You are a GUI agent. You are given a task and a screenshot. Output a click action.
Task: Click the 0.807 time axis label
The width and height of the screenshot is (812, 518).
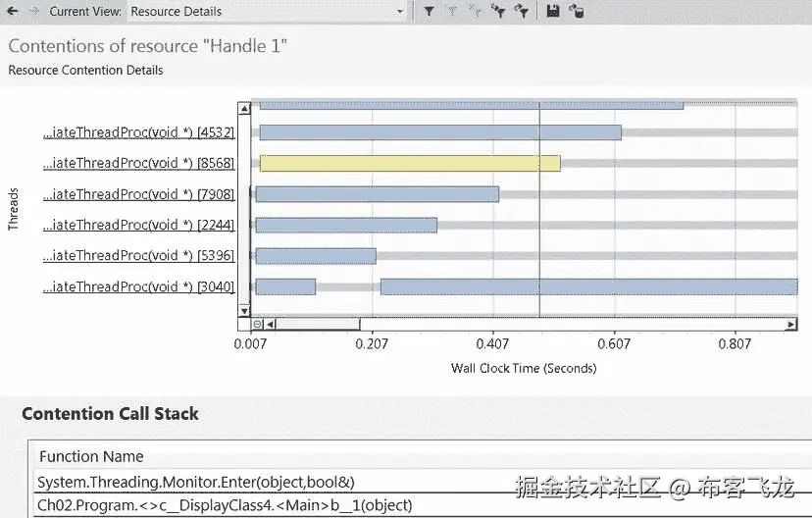click(735, 344)
